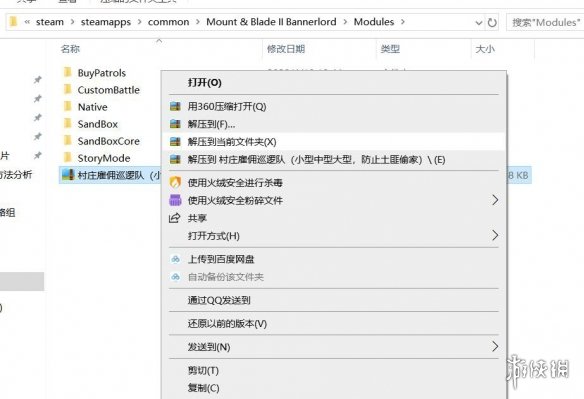Image resolution: width=584 pixels, height=399 pixels.
Task: Expand the chevron after steamapps in the path
Action: [x=139, y=22]
